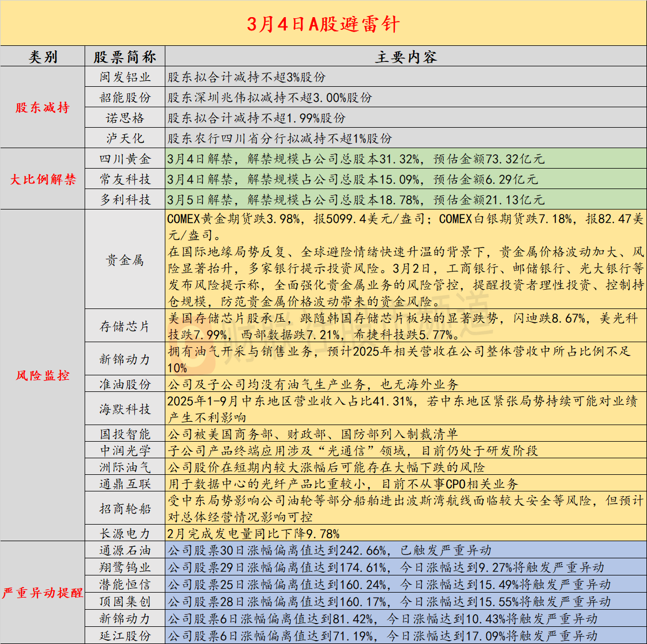The image size is (647, 644).
Task: Select the 贵金属 cell
Action: point(125,260)
